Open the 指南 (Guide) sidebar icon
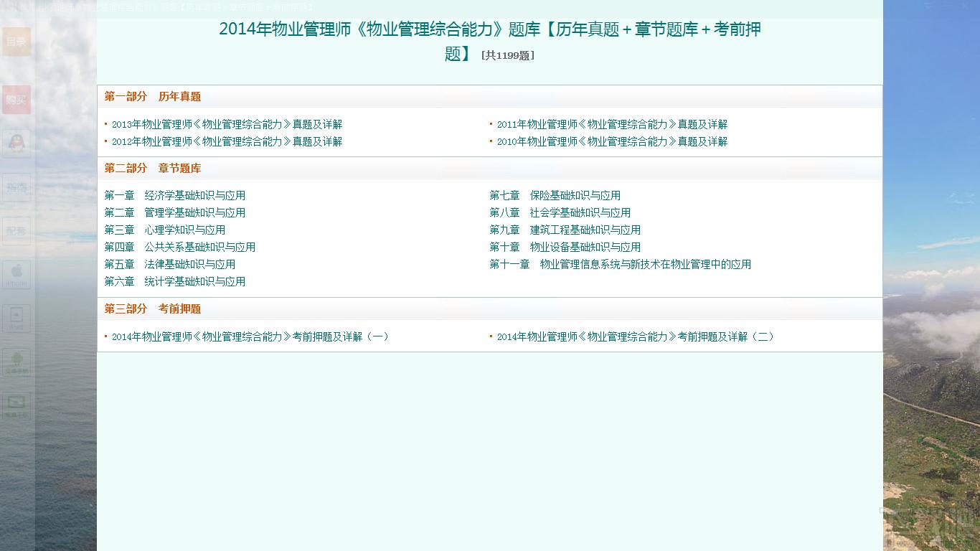Screen dimensions: 980x551 tap(16, 187)
